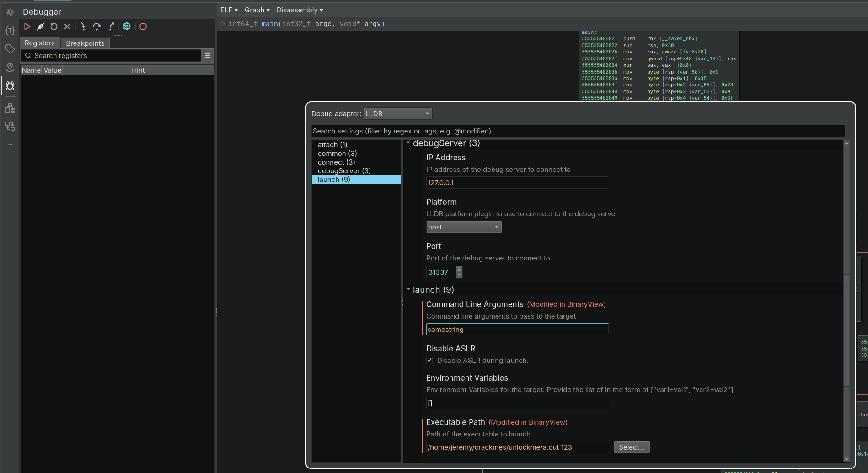Increment the Port value with the up arrow
The height and width of the screenshot is (473, 868).
coord(459,269)
